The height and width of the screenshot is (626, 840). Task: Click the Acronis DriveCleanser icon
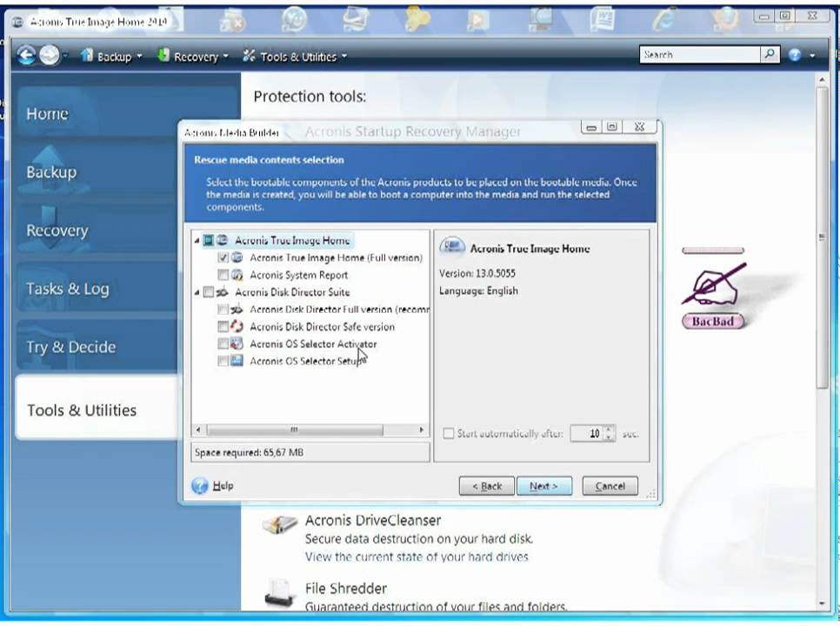pos(280,525)
